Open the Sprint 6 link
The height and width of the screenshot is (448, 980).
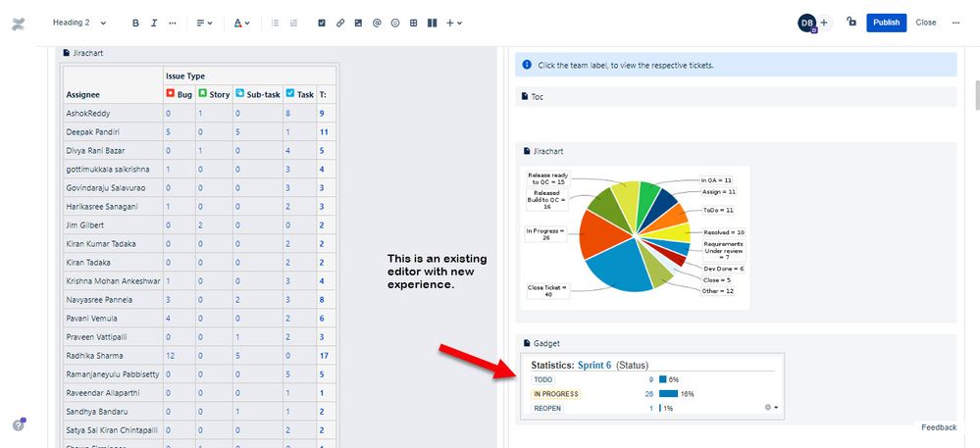(594, 365)
